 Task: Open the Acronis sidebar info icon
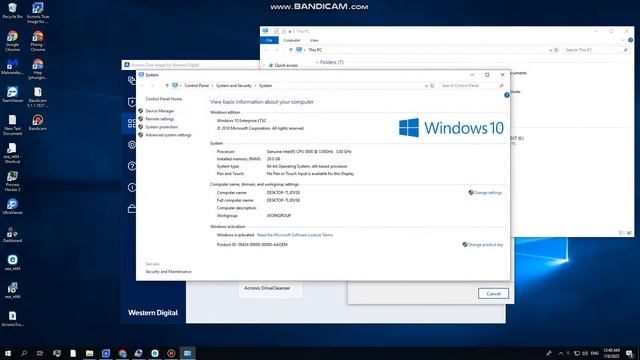click(x=131, y=187)
